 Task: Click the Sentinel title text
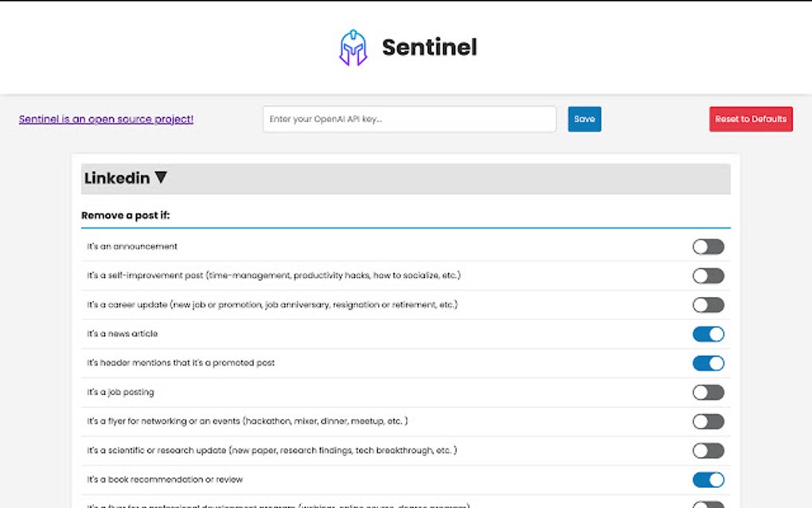[x=429, y=47]
